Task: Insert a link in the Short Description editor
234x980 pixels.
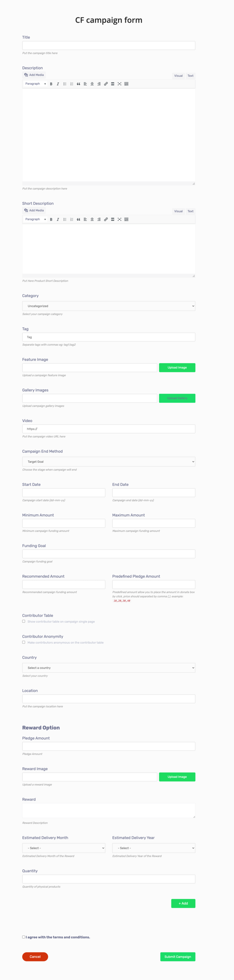Action: 105,219
